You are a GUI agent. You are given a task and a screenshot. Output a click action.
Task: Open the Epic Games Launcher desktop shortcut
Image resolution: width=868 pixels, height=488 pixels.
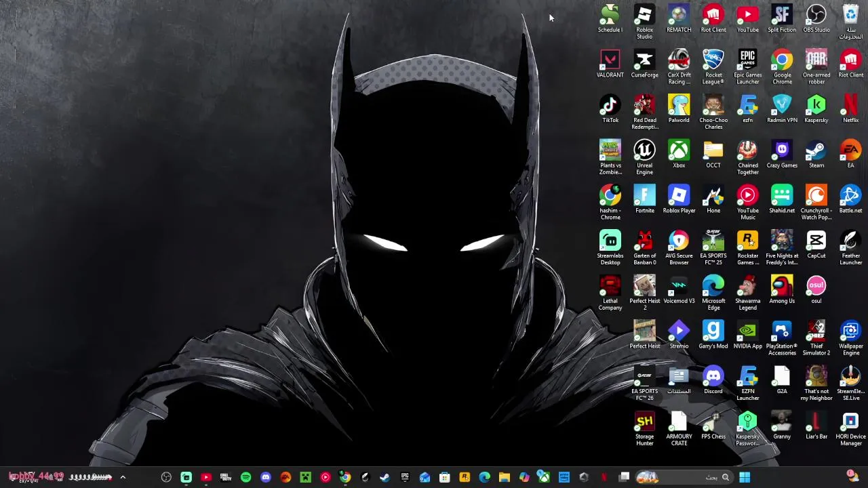[747, 67]
